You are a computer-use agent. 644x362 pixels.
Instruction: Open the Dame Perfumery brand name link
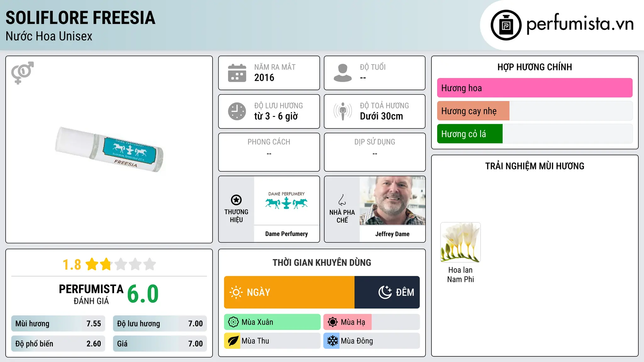286,234
